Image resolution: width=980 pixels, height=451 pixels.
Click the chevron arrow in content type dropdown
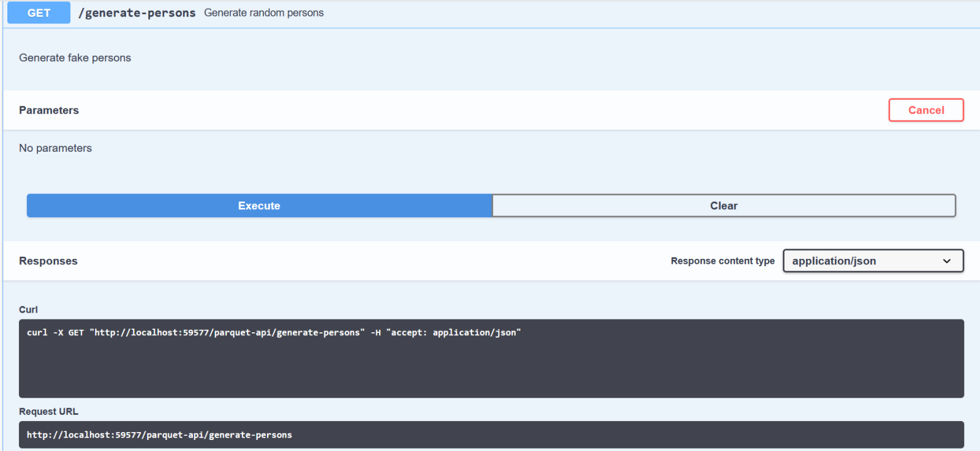[x=946, y=261]
